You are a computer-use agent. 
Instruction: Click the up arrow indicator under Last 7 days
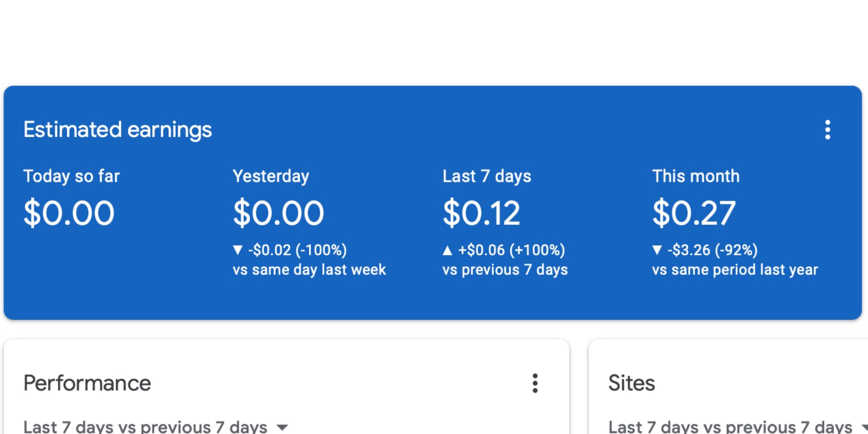tap(447, 250)
